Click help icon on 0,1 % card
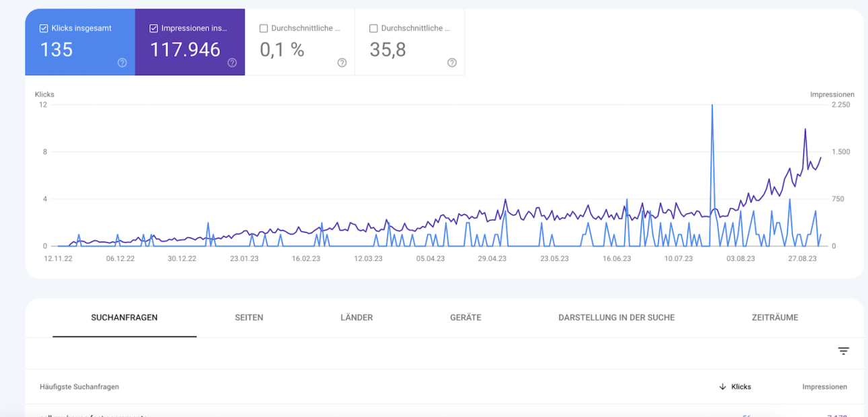 pos(342,63)
